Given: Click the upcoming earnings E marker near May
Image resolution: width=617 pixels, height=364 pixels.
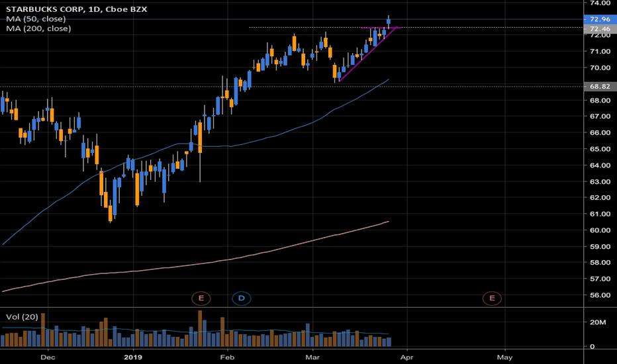Looking at the screenshot, I should [x=492, y=298].
